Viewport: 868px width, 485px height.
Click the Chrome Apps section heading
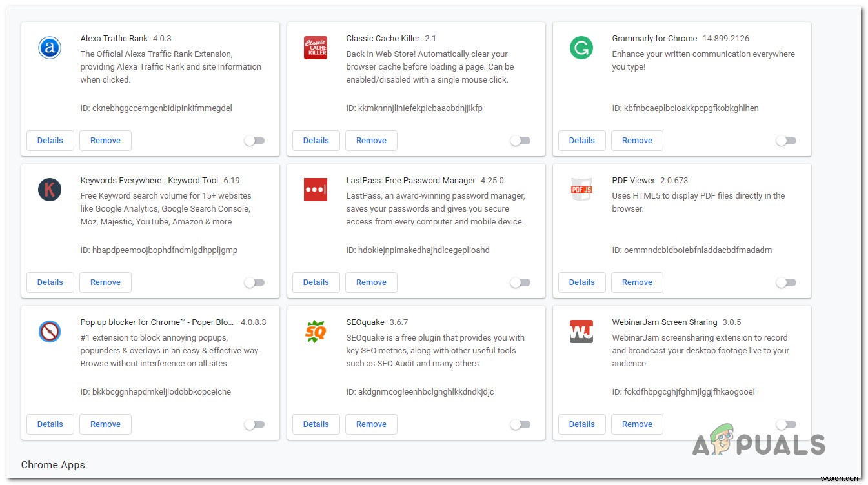(x=53, y=464)
